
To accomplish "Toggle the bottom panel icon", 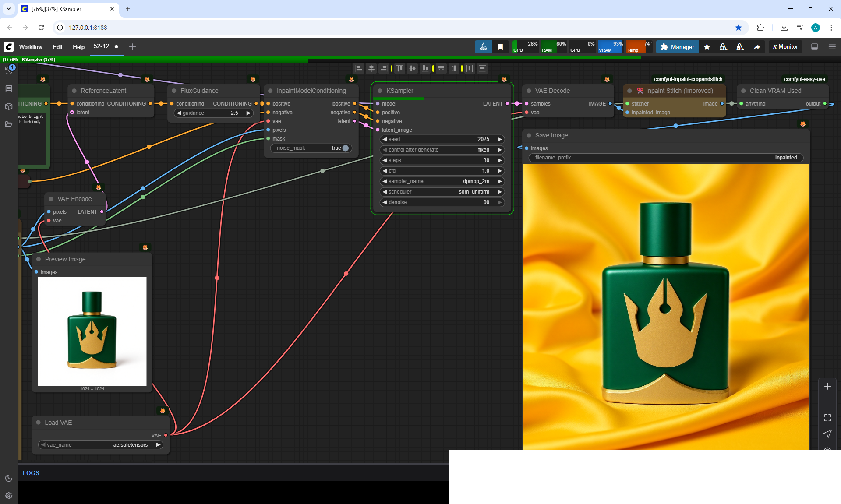I will pos(815,47).
